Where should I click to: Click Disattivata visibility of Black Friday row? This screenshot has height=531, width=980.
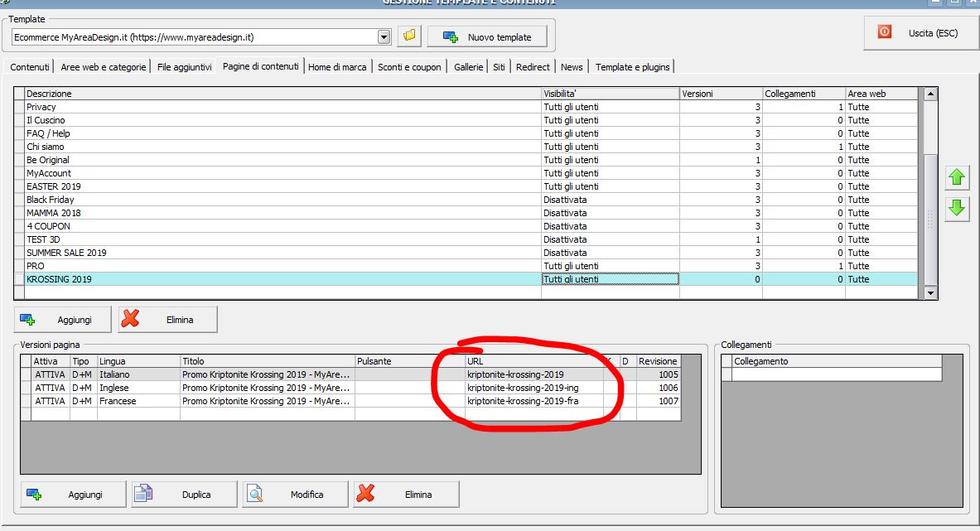coord(610,200)
